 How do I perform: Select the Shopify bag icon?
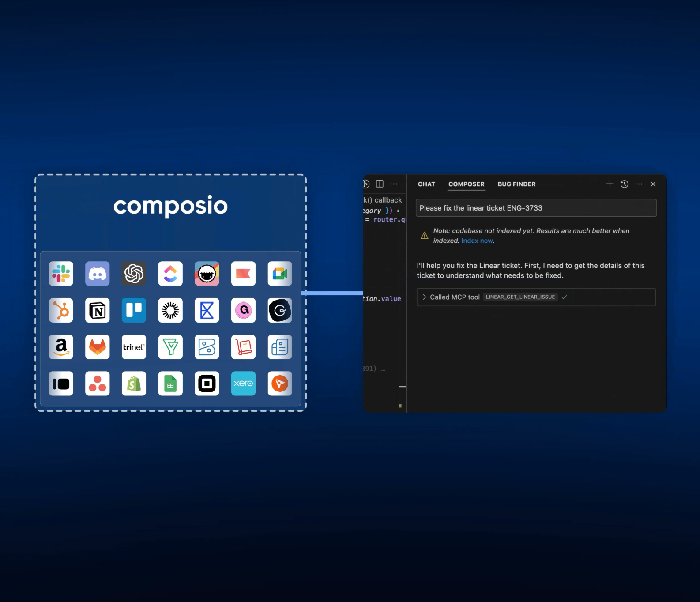click(x=134, y=384)
